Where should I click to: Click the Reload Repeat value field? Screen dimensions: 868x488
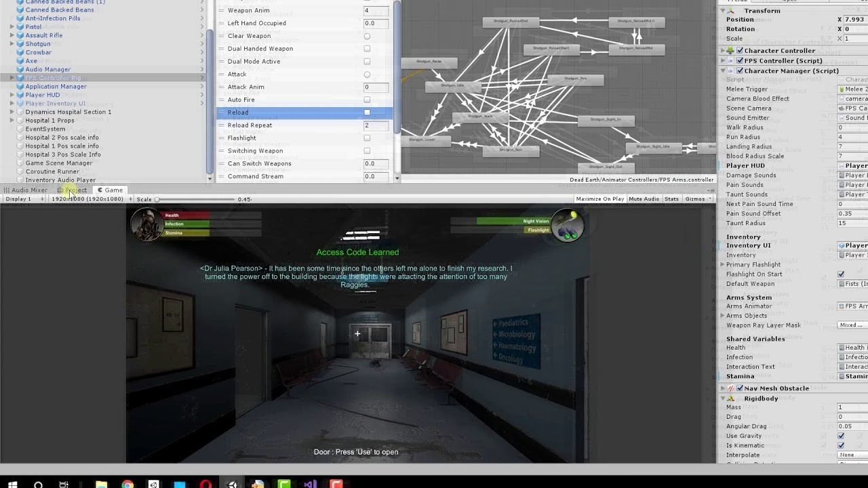pos(376,125)
